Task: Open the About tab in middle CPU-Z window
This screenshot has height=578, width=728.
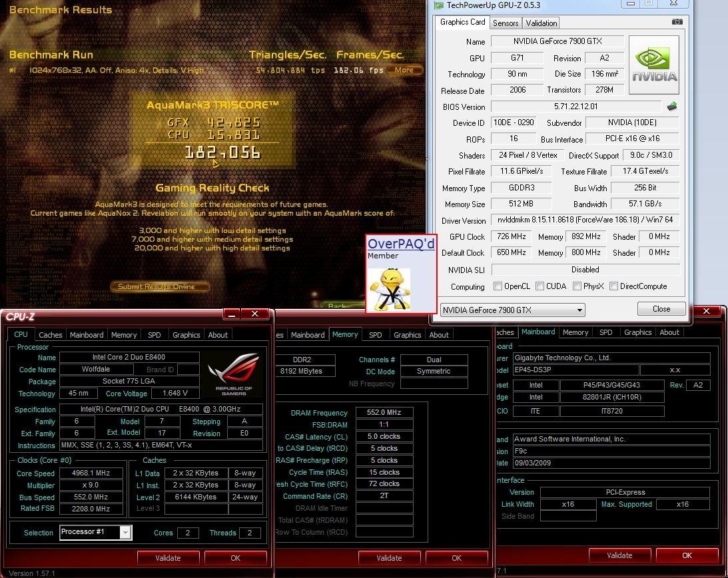Action: pos(439,335)
